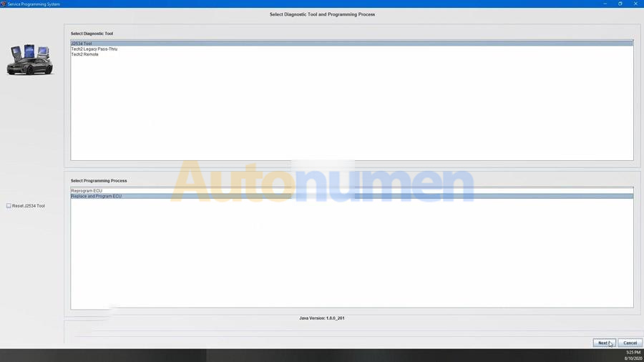Select Reprogram ECU programming process
Screen dimensions: 644x362
click(351, 191)
